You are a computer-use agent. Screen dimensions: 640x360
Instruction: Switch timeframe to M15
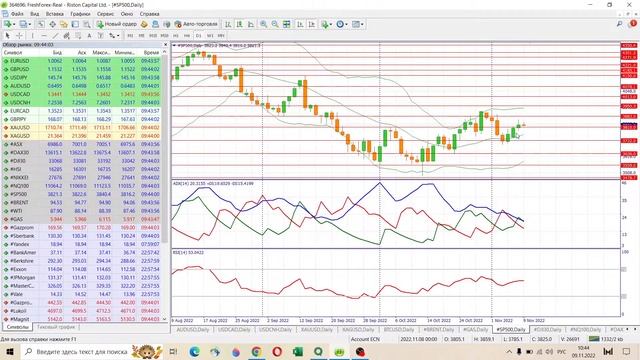click(153, 36)
